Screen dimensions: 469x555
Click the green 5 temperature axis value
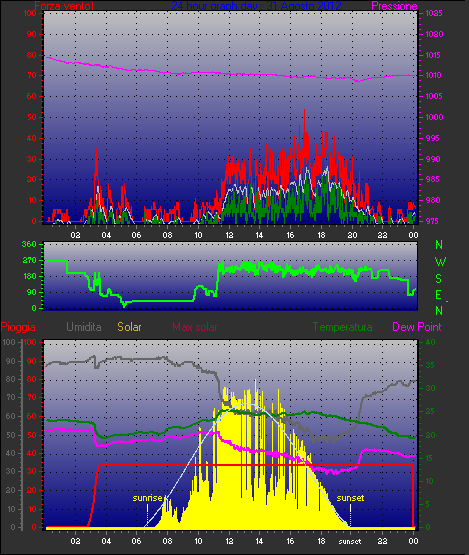pos(428,504)
